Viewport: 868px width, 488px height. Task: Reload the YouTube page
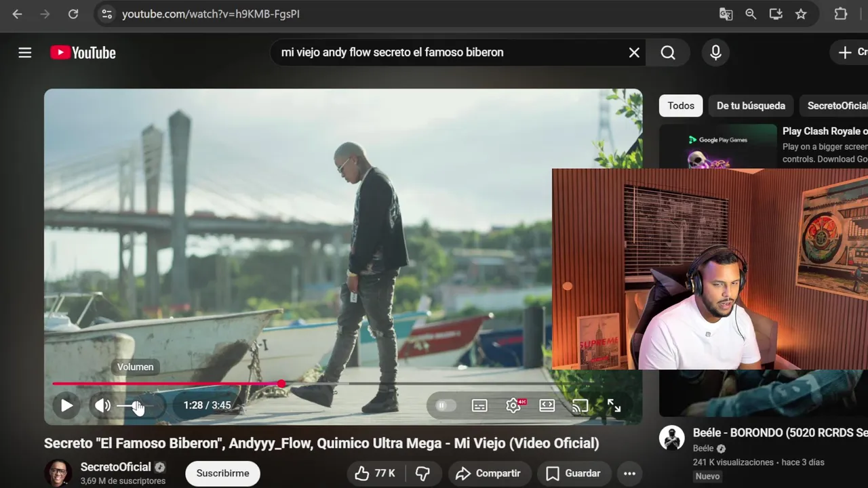pos(73,14)
